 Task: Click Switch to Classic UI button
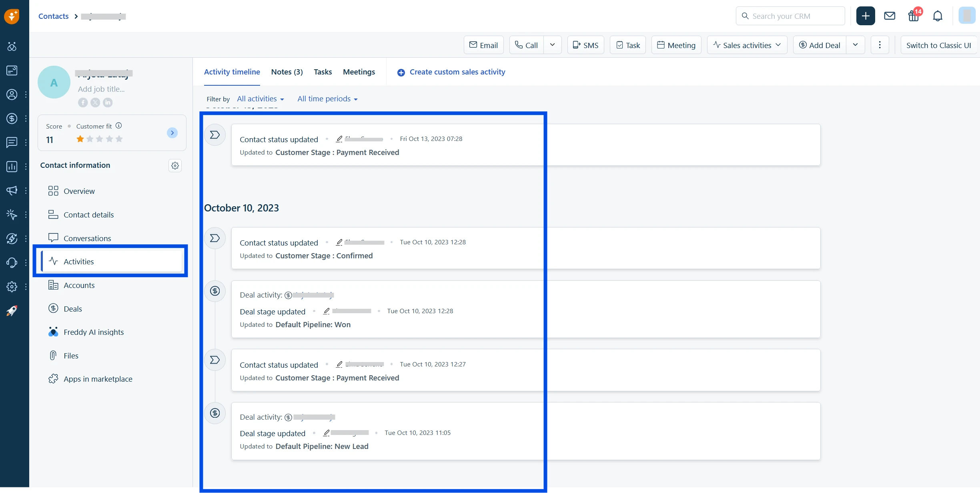[x=938, y=45]
